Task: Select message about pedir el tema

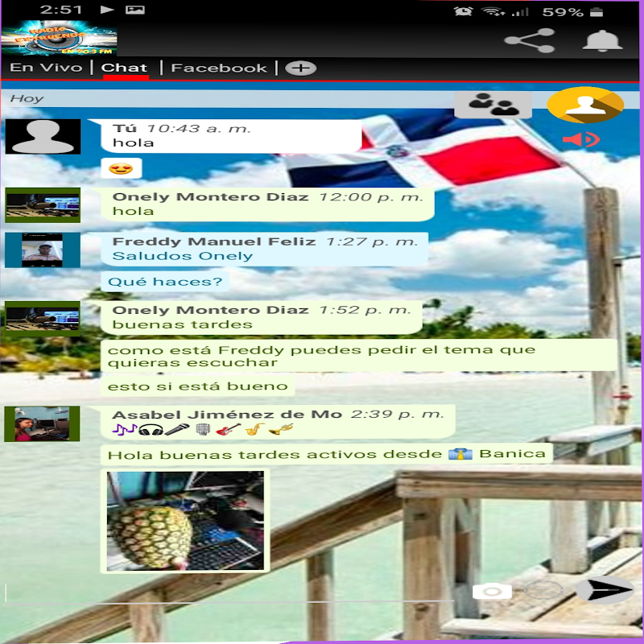Action: tap(358, 356)
